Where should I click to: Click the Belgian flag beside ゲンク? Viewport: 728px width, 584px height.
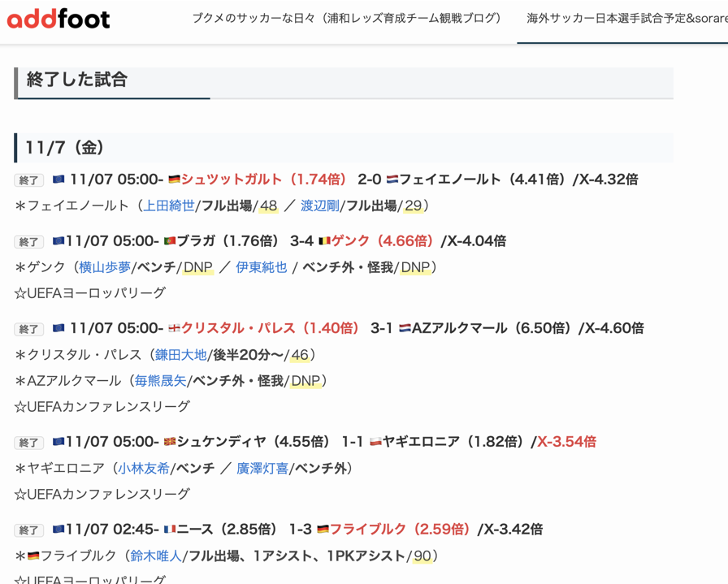[x=325, y=241]
